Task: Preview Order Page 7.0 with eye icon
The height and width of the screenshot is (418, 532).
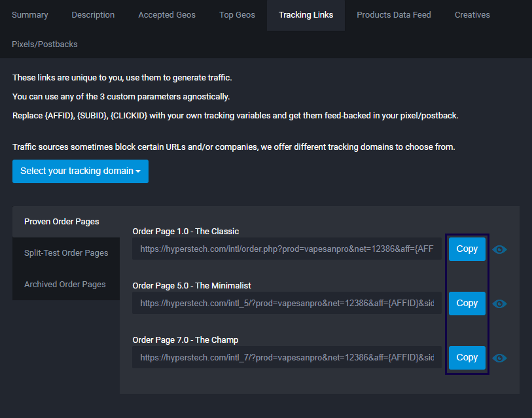Action: click(499, 358)
